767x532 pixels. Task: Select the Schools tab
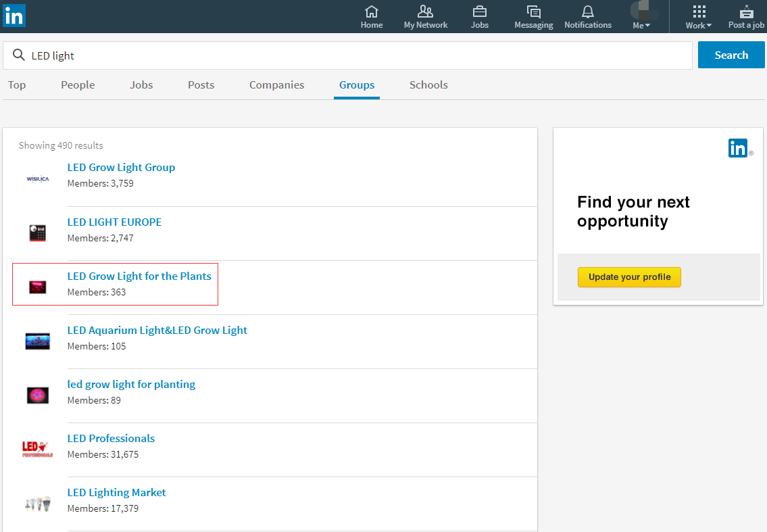point(428,85)
